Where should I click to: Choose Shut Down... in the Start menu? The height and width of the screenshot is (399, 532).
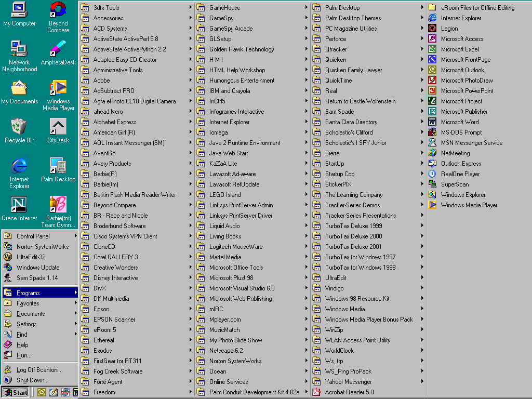click(41, 380)
